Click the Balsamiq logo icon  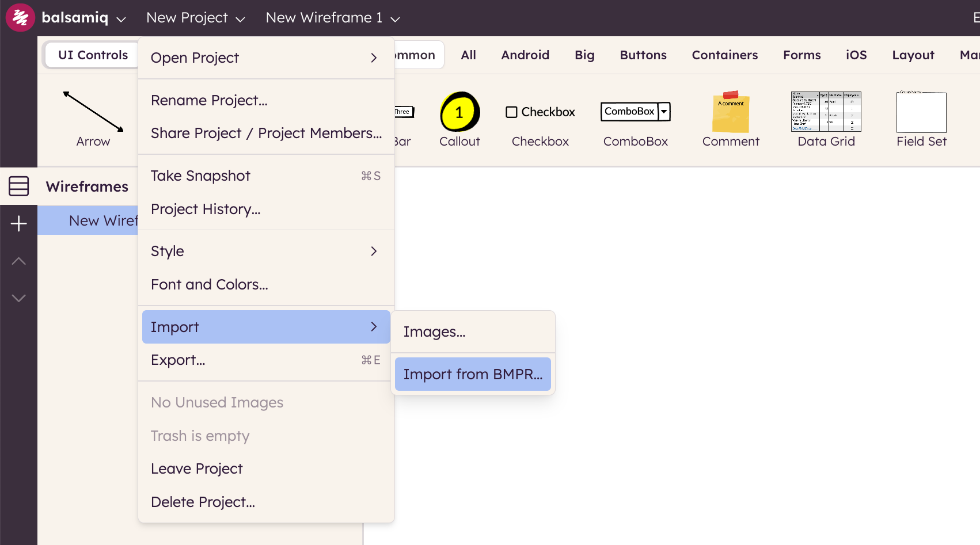[20, 18]
